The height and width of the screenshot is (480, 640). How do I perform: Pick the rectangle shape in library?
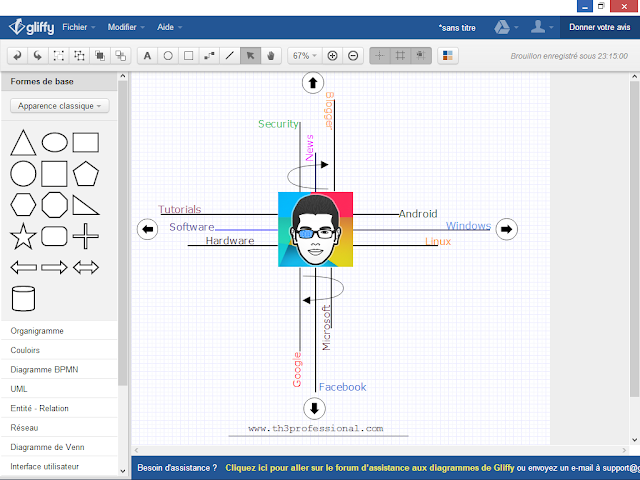pos(86,142)
